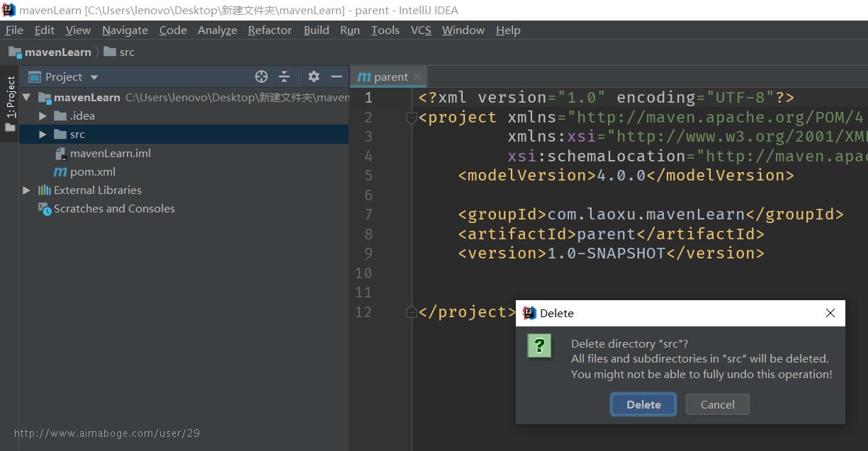868x451 pixels.
Task: Click the mavenLearn.iml file icon
Action: point(60,153)
